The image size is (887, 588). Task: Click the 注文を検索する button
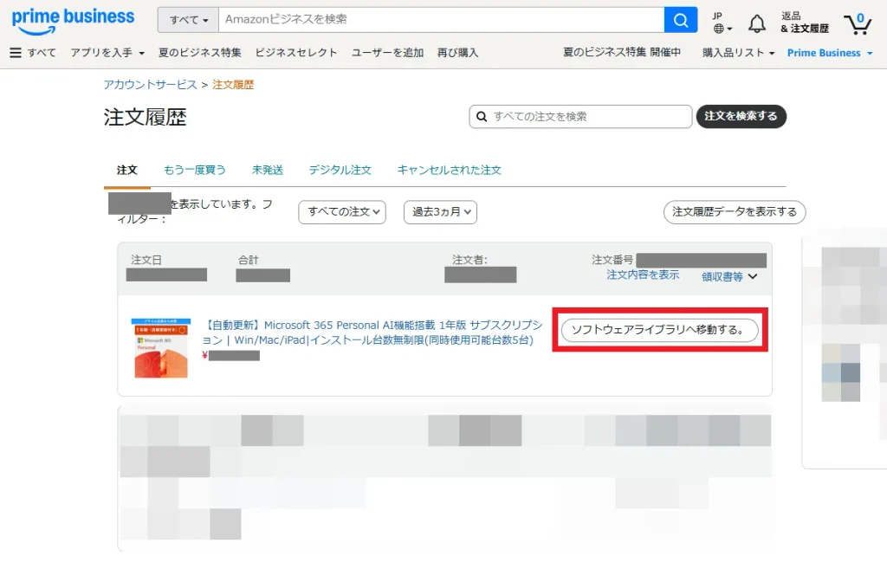(741, 116)
